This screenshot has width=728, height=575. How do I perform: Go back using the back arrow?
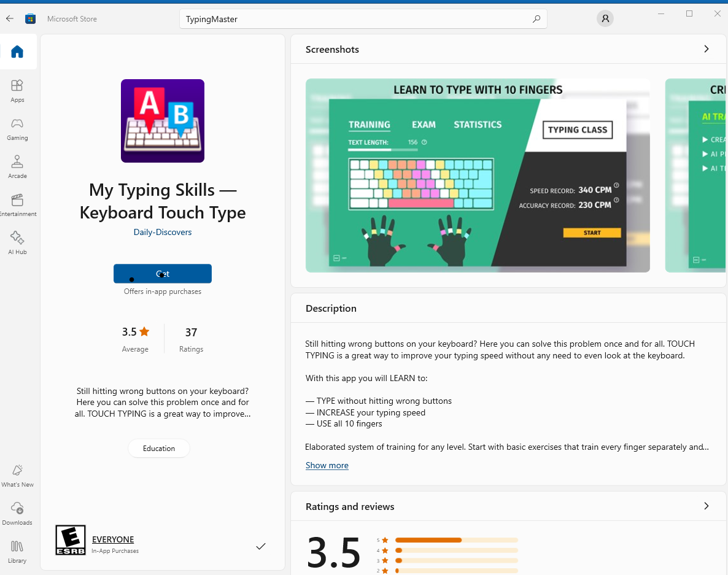10,18
